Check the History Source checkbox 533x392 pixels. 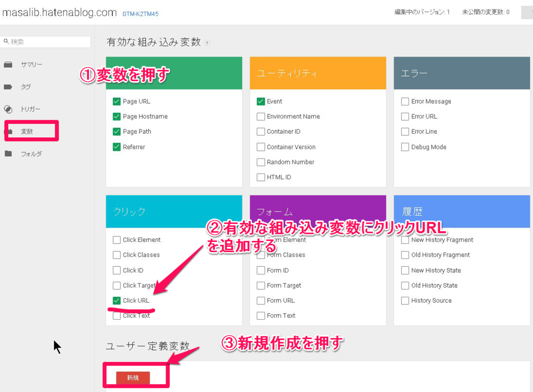point(405,300)
